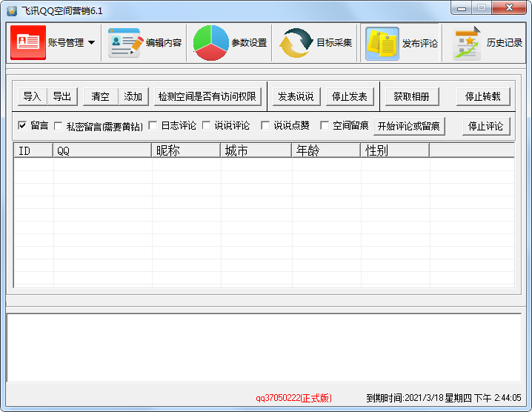532x412 pixels.
Task: Click the 发布评论 sticky notes icon
Action: tap(382, 43)
